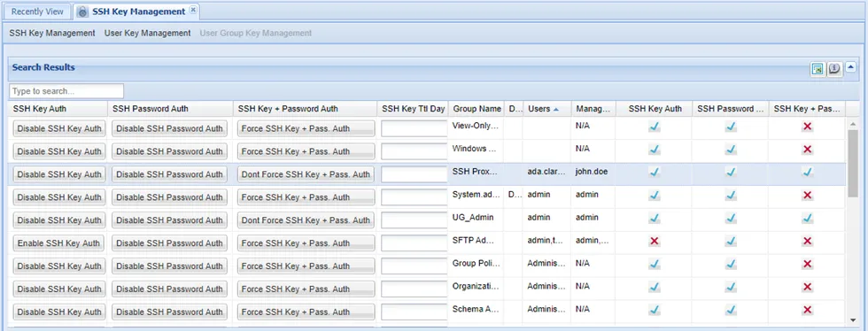The height and width of the screenshot is (331, 868).
Task: Click SSH Key Auth checkmark in View-Only row
Action: (655, 127)
